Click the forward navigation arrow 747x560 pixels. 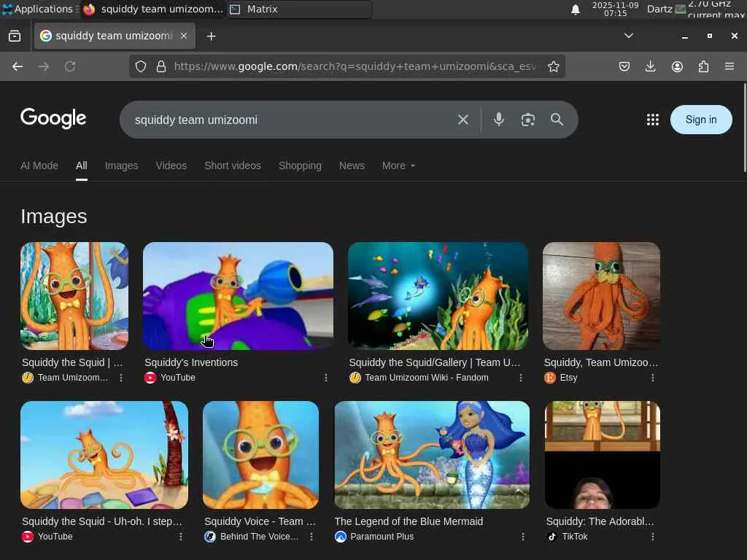[43, 66]
